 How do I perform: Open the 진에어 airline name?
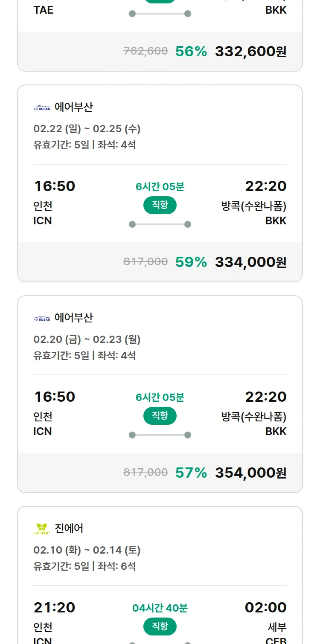coord(69,528)
